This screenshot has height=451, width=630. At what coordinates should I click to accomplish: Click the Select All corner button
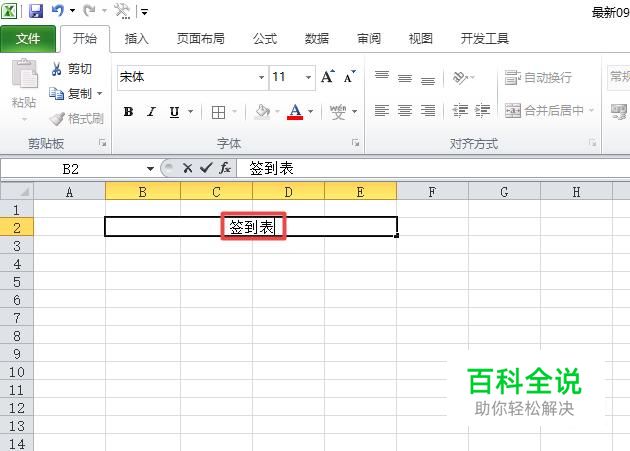[17, 191]
